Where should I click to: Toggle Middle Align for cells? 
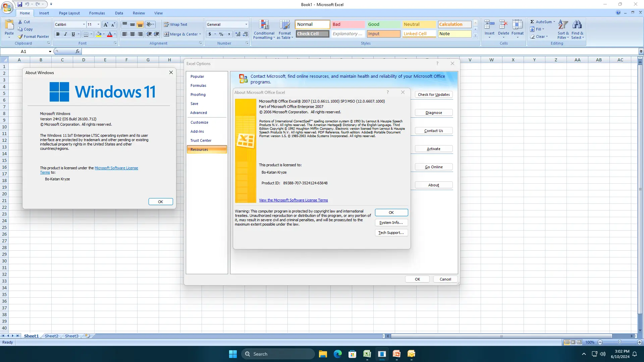pyautogui.click(x=132, y=24)
